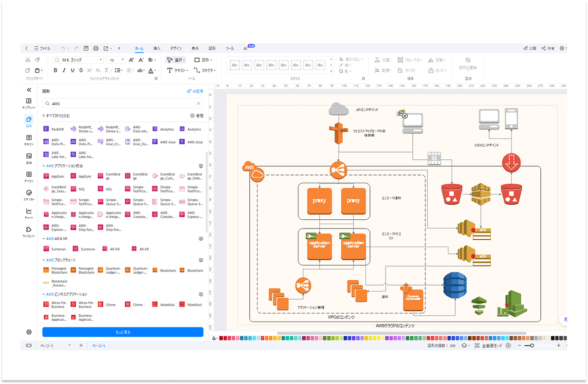This screenshot has height=384, width=588.
Task: Click the 共有 share button
Action: [x=548, y=48]
